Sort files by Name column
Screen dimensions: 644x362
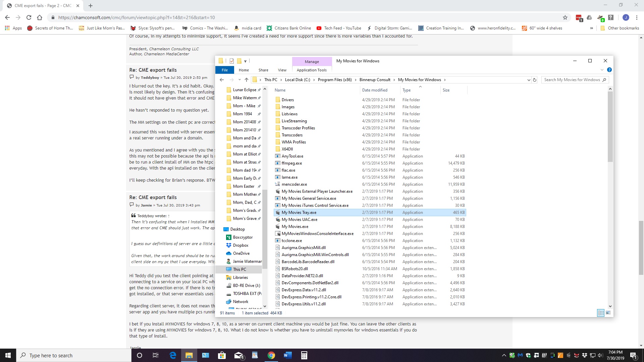pos(280,90)
